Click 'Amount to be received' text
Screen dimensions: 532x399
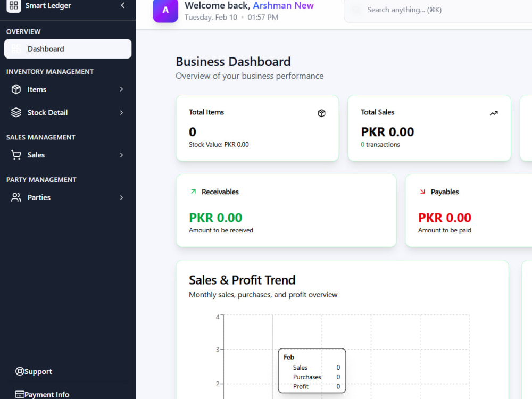click(x=221, y=230)
